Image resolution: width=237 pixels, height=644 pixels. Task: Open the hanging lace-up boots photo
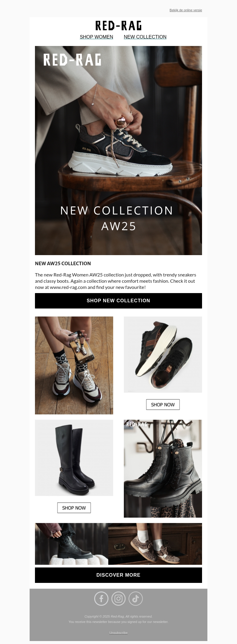(x=163, y=468)
